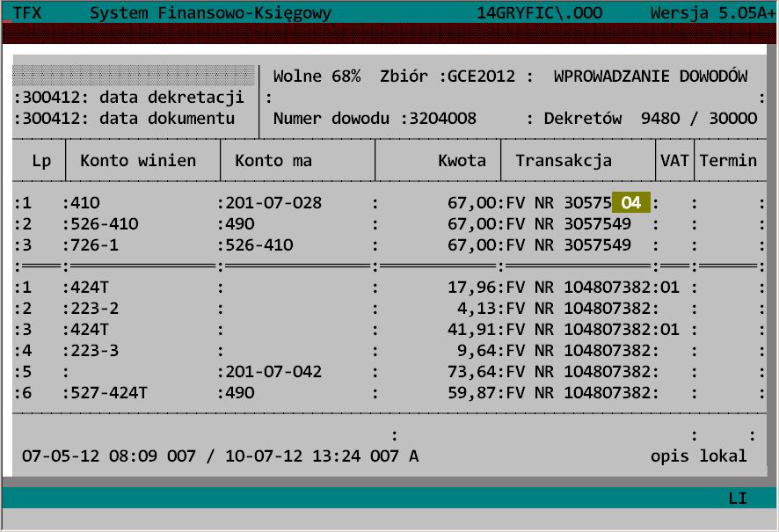Viewport: 779px width, 532px height.
Task: Select the Konto ma column header
Action: point(273,161)
